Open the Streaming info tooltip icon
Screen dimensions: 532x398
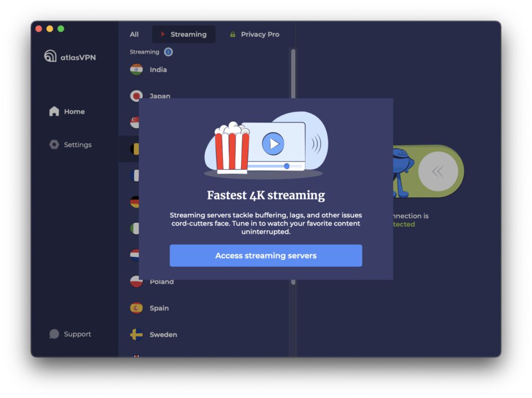(168, 52)
